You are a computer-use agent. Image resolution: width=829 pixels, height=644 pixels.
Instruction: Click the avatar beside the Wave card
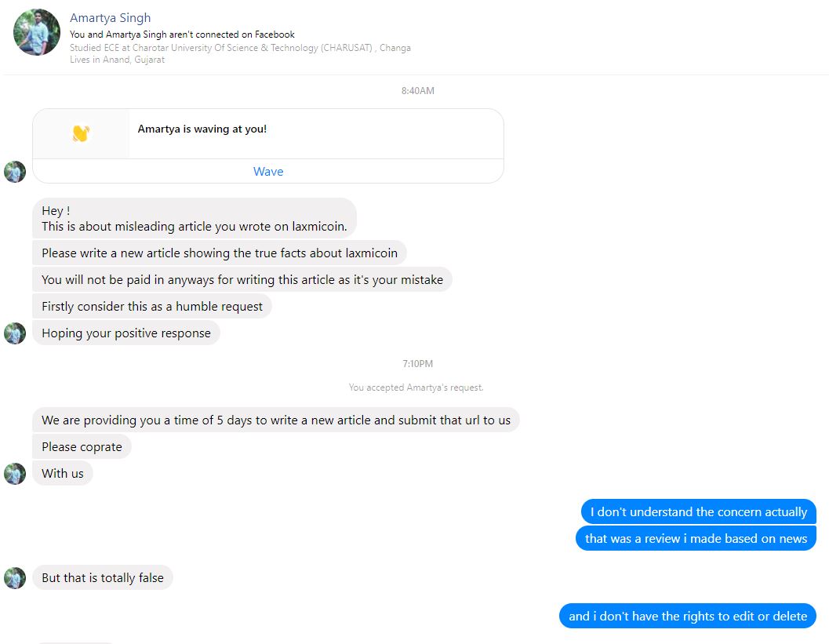[15, 172]
